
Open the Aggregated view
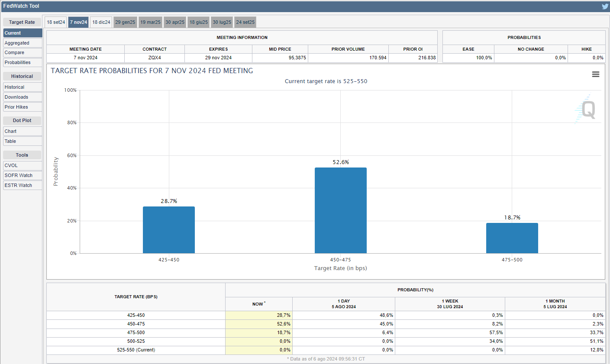pos(23,43)
